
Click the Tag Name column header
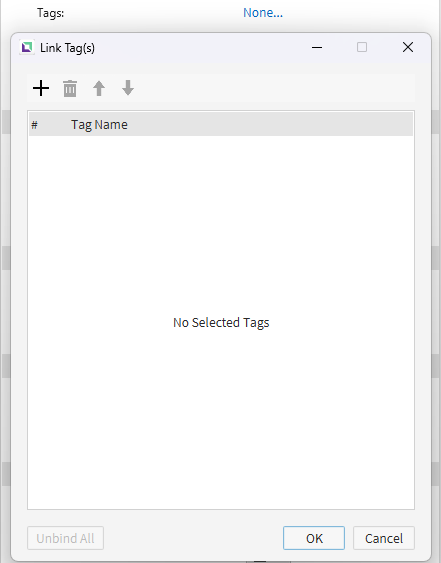click(99, 125)
